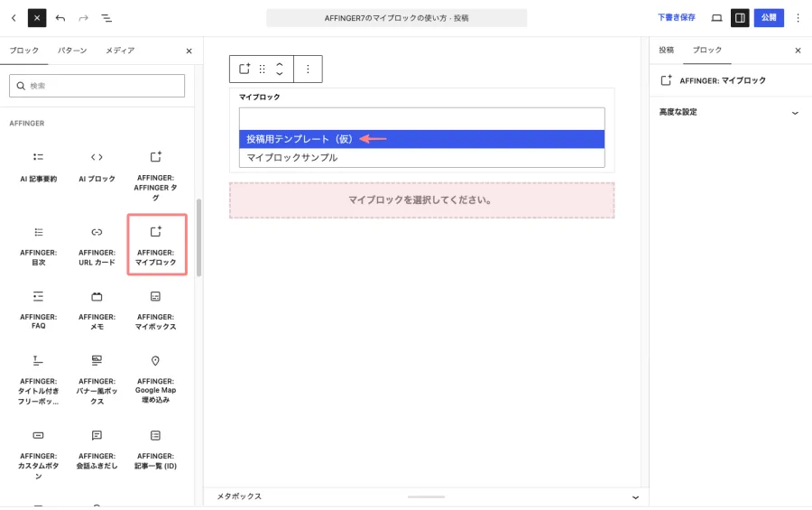Insert the AFFINGER カスタムボタン block
The width and height of the screenshot is (812, 510).
(38, 455)
